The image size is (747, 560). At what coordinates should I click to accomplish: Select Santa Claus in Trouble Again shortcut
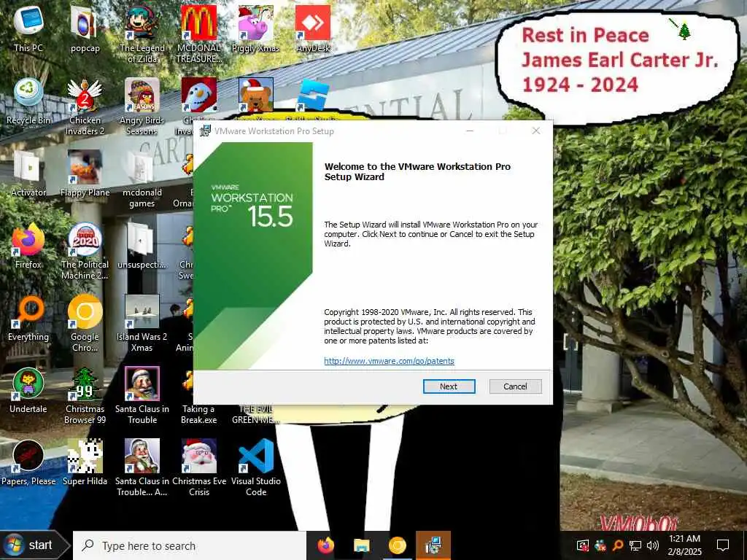click(142, 468)
